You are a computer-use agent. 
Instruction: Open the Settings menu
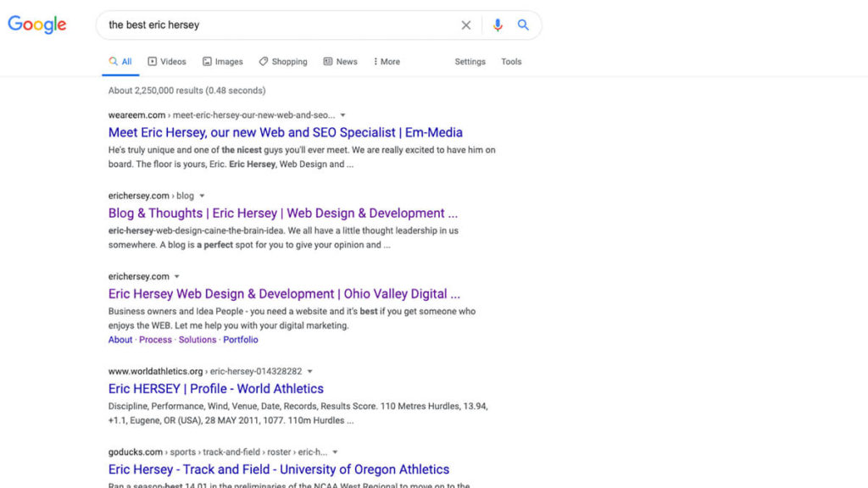(x=470, y=62)
